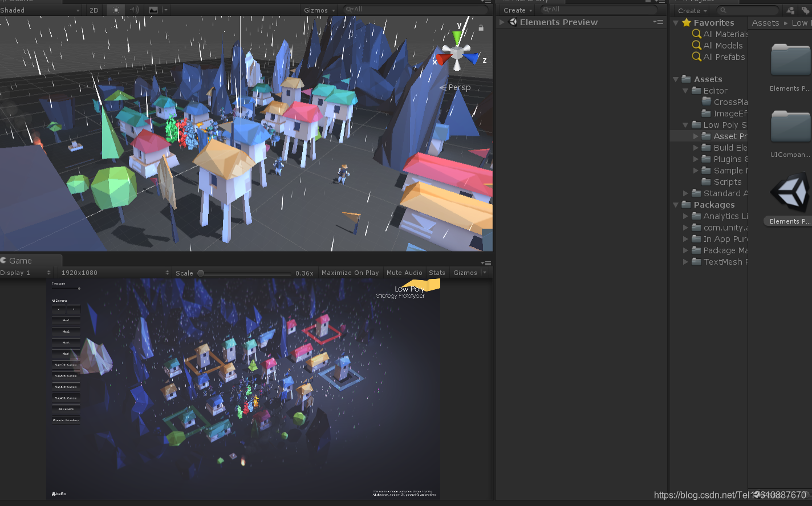Collapse the Low Poly S folder
The image size is (812, 506).
[x=686, y=125]
